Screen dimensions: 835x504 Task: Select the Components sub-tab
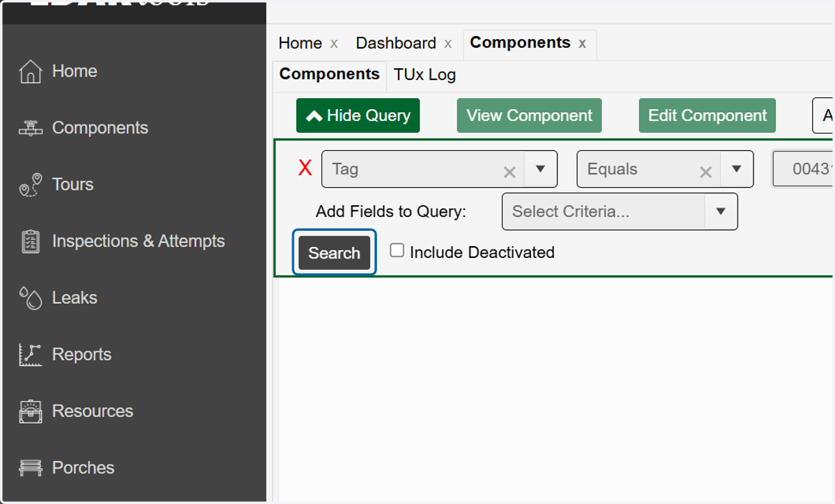pos(330,74)
